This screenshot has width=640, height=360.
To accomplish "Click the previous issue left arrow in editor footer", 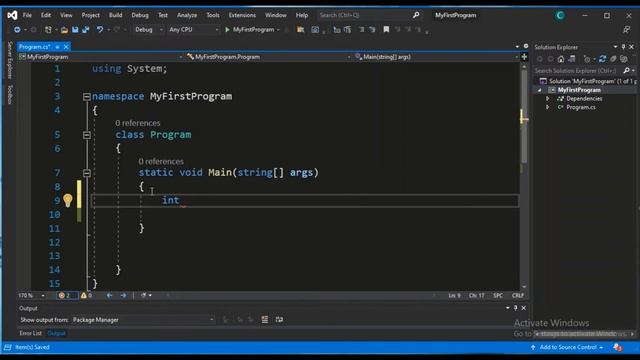I will [x=109, y=296].
